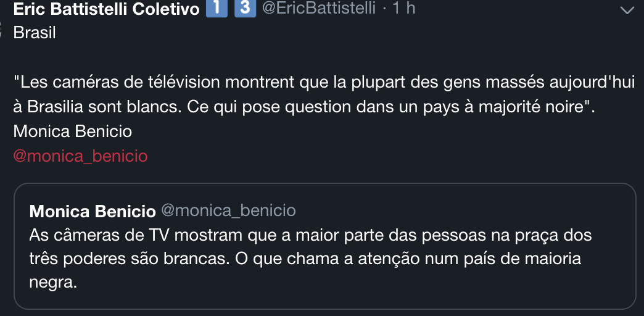Viewport: 644px width, 316px height.
Task: Click the partial avatar at the left edge
Action: [1, 29]
